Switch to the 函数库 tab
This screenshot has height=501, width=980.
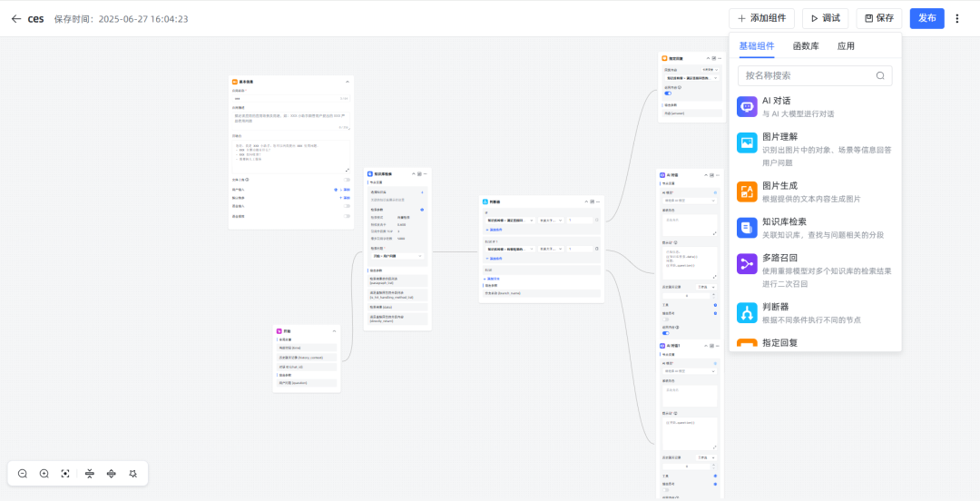click(806, 46)
